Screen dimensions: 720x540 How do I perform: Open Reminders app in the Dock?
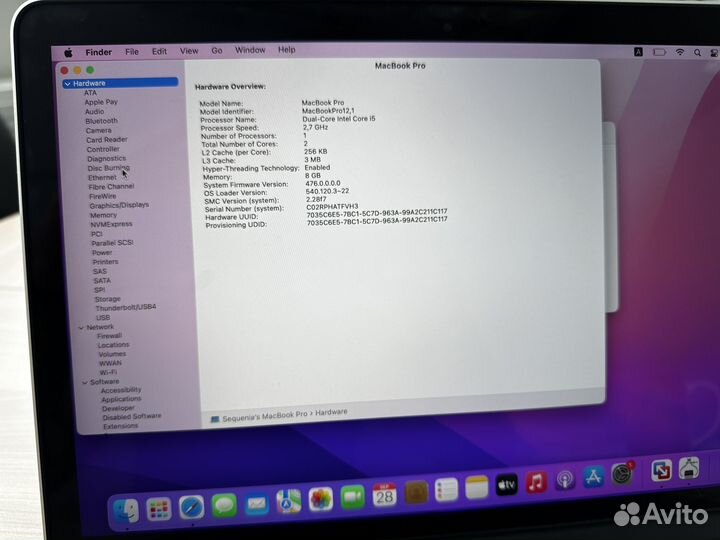(446, 490)
